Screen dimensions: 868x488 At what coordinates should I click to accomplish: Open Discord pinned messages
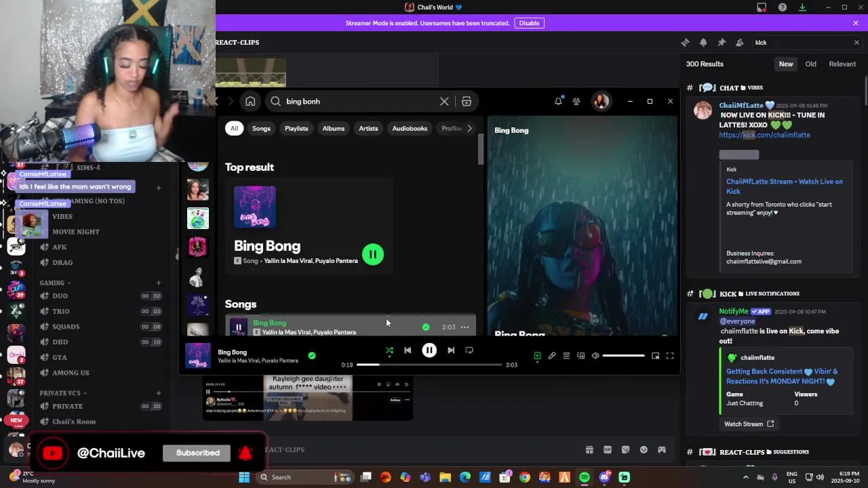pyautogui.click(x=722, y=42)
